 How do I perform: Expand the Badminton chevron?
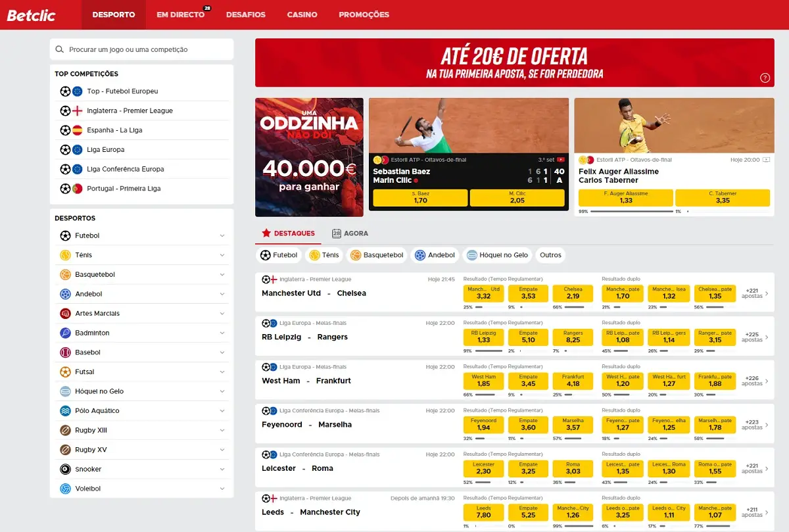pyautogui.click(x=222, y=333)
